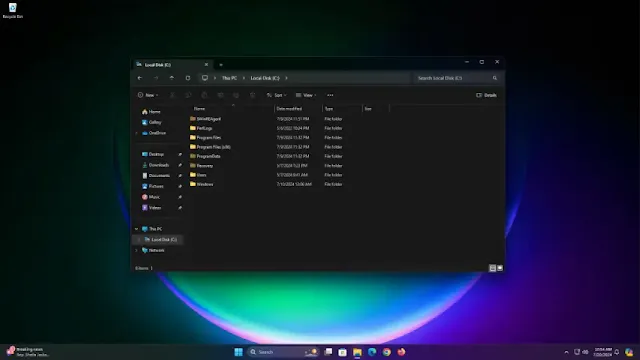Open Recycle Bin on the desktop
Image resolution: width=640 pixels, height=360 pixels.
(13, 11)
